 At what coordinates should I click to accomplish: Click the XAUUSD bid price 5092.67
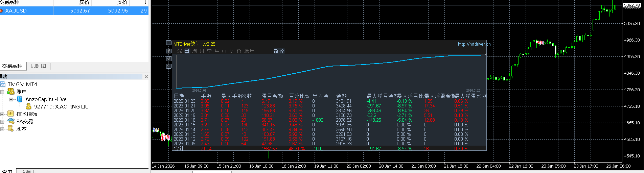[x=80, y=11]
